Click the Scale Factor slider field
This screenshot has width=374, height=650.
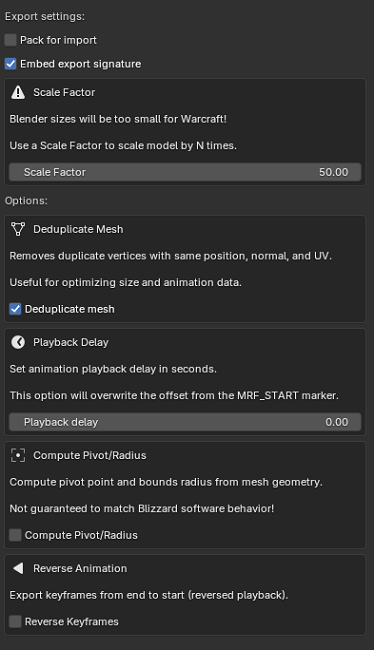(x=185, y=172)
